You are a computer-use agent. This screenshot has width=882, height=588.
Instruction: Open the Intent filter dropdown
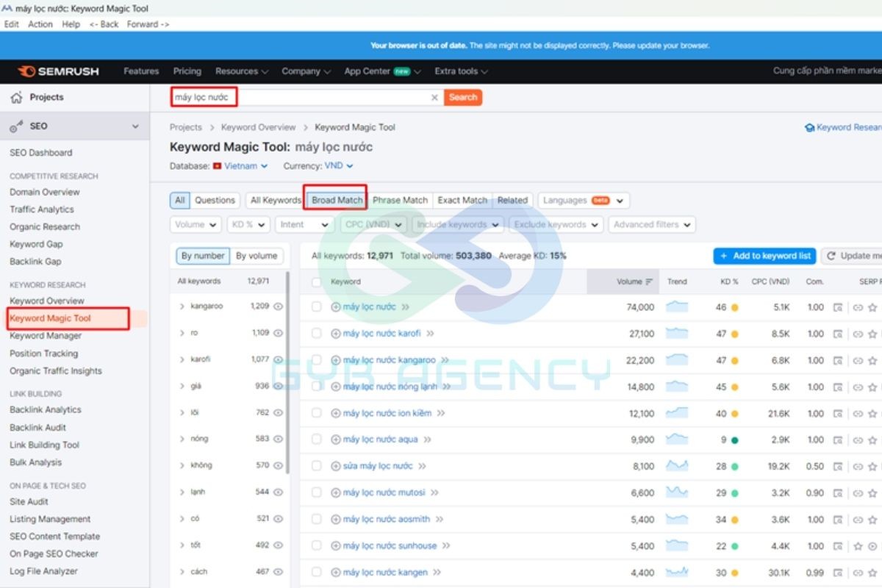[x=305, y=225]
